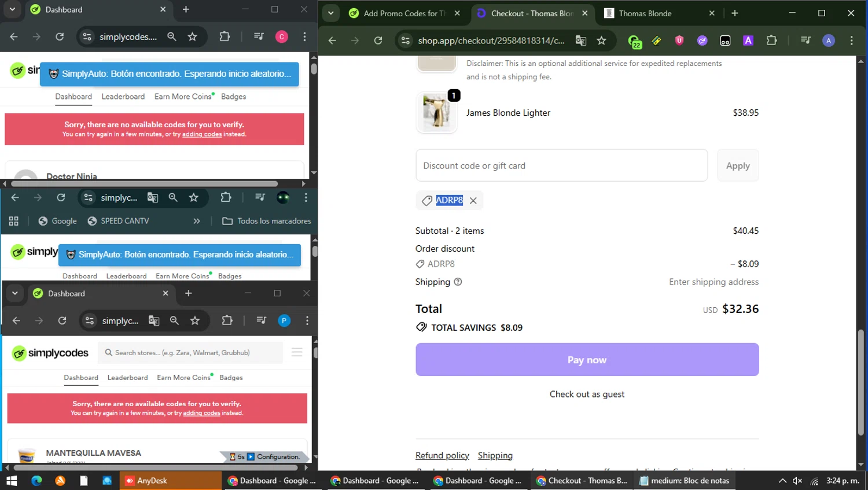Open the Windows Start menu
Screen dimensions: 868x490
pos(12,481)
